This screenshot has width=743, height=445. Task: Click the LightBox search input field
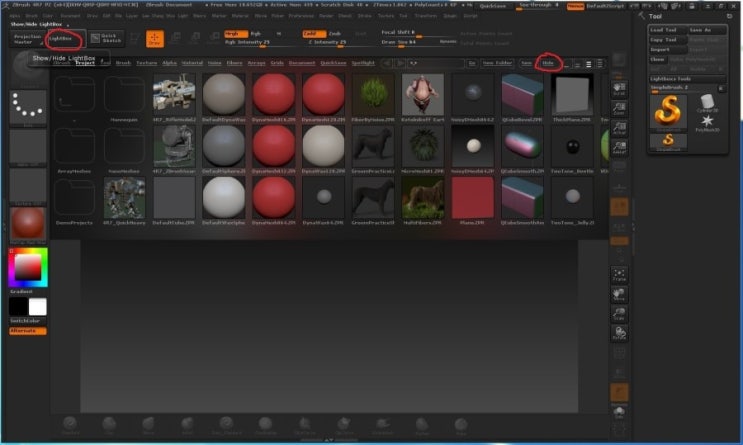(436, 63)
